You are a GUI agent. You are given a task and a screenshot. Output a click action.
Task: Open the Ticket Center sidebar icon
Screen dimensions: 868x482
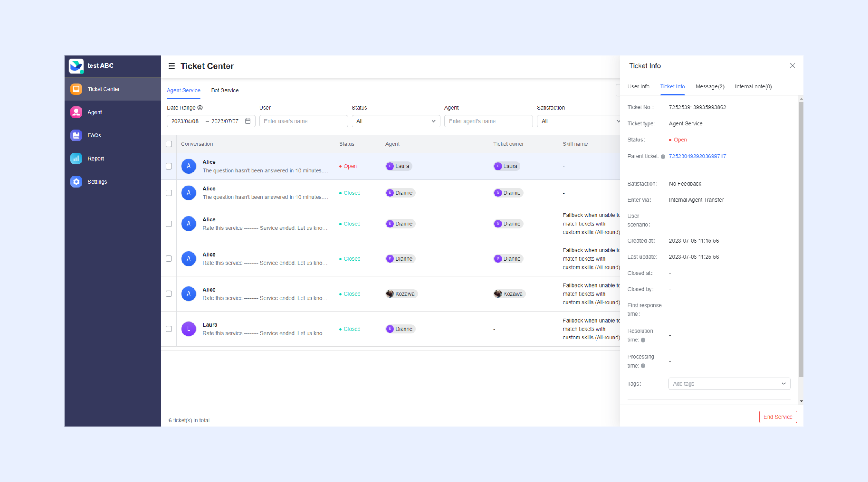pyautogui.click(x=76, y=89)
